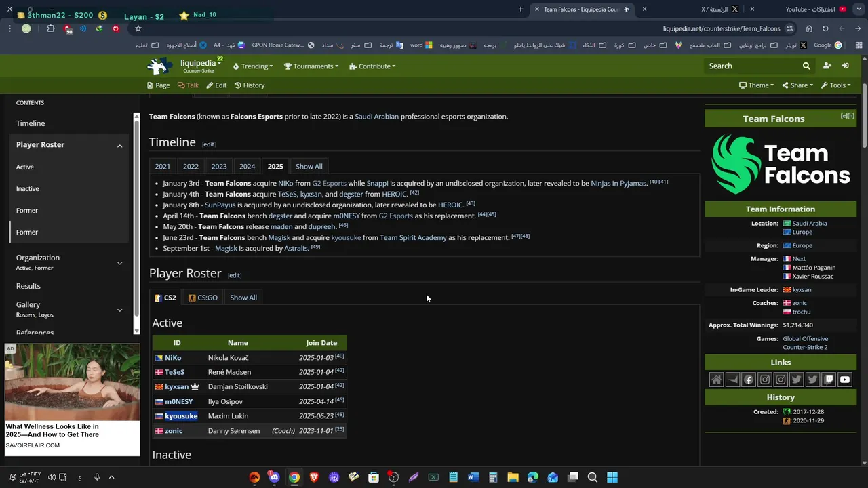Open the Saudi Arabian link in intro

376,117
